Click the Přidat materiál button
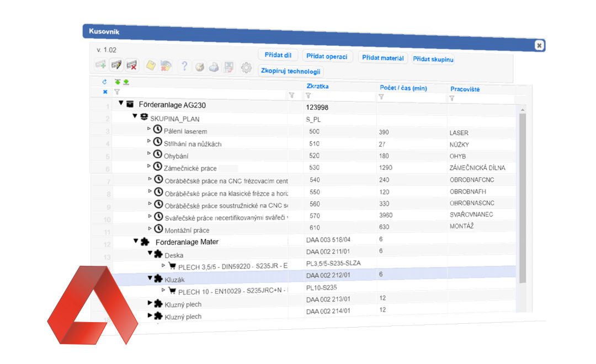The image size is (596, 364). [382, 58]
